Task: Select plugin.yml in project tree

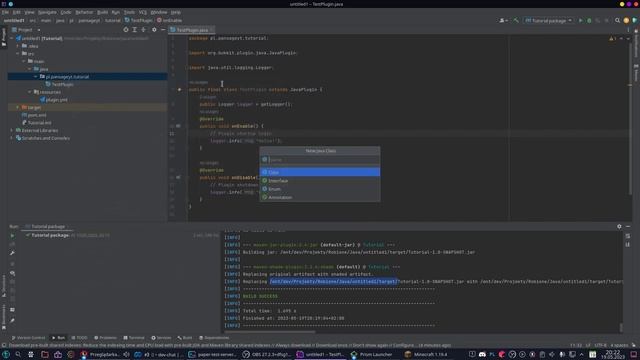Action: (x=53, y=100)
